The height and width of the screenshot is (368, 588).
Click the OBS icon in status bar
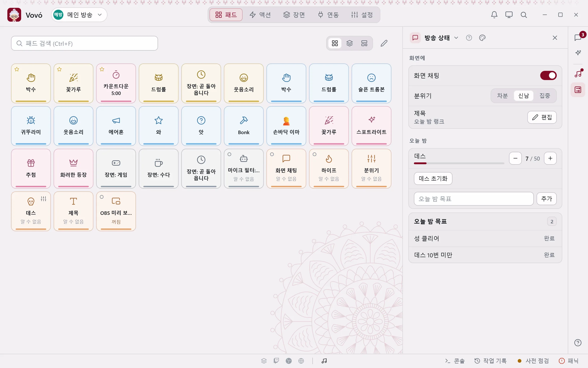[289, 361]
